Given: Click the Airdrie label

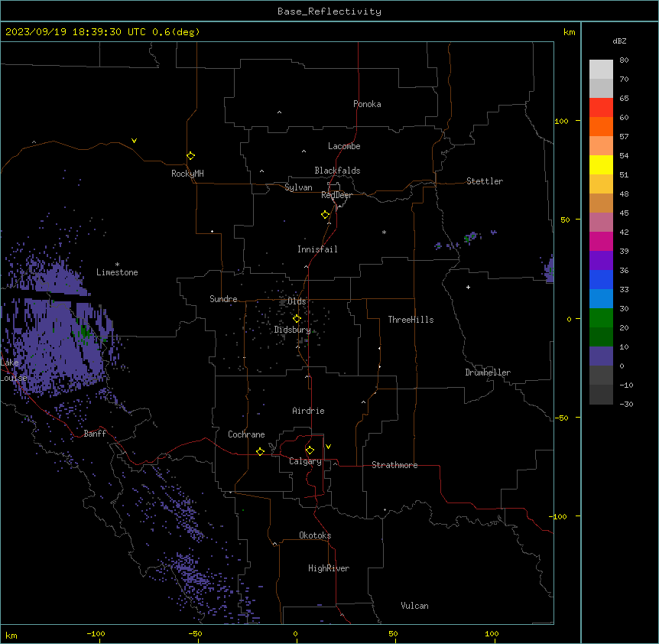Looking at the screenshot, I should coord(308,411).
